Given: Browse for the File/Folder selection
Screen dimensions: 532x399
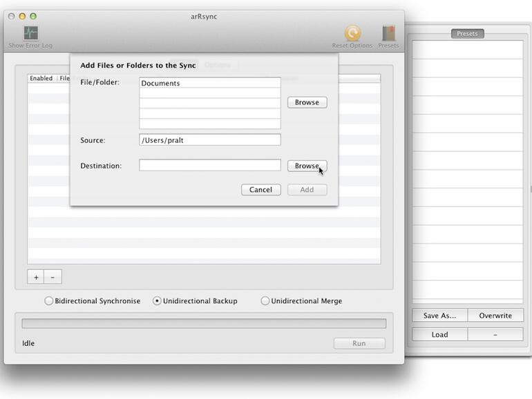Looking at the screenshot, I should (307, 102).
